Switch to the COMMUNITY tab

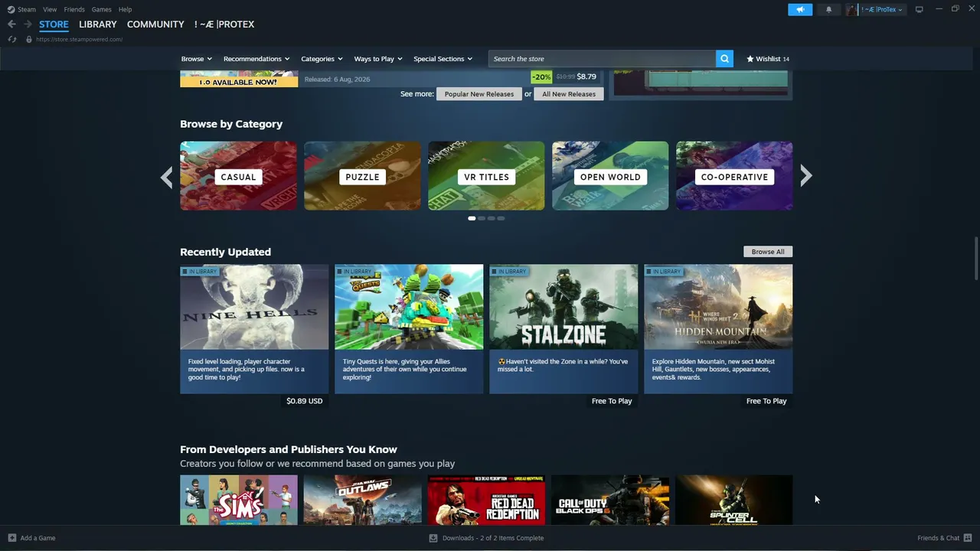point(155,24)
